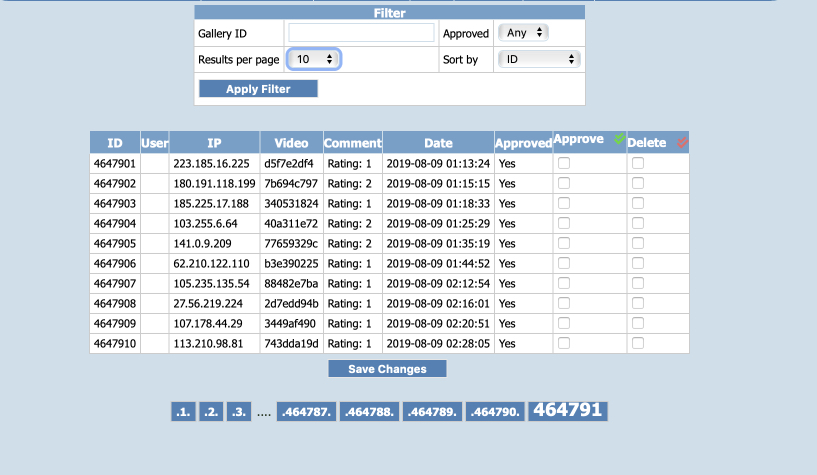The width and height of the screenshot is (817, 475).
Task: Go to page 2
Action: (x=211, y=411)
